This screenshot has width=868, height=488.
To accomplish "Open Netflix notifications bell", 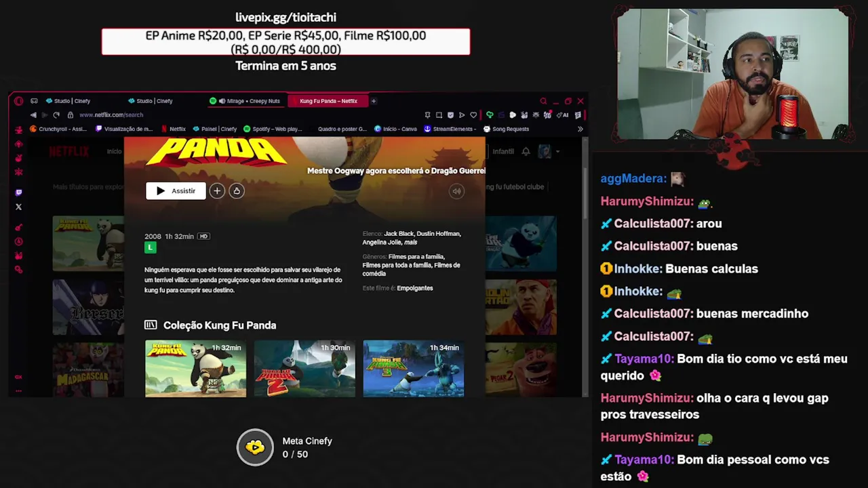I will pos(526,151).
